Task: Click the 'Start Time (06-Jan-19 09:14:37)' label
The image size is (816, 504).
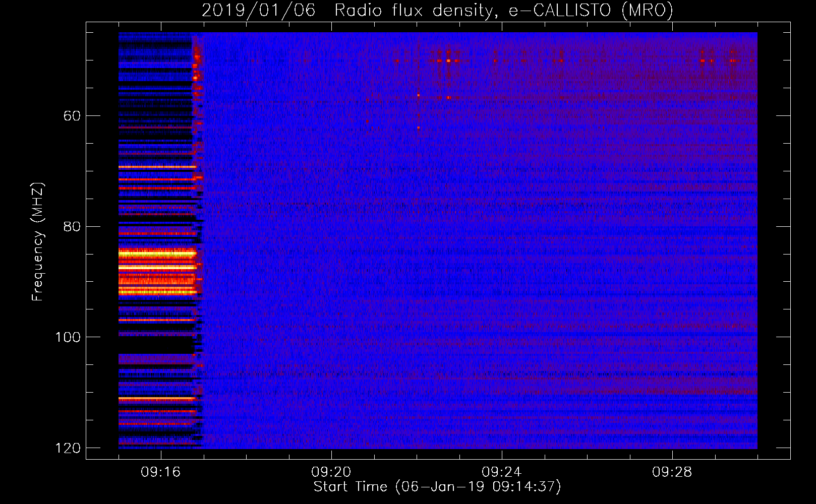Action: click(x=437, y=487)
